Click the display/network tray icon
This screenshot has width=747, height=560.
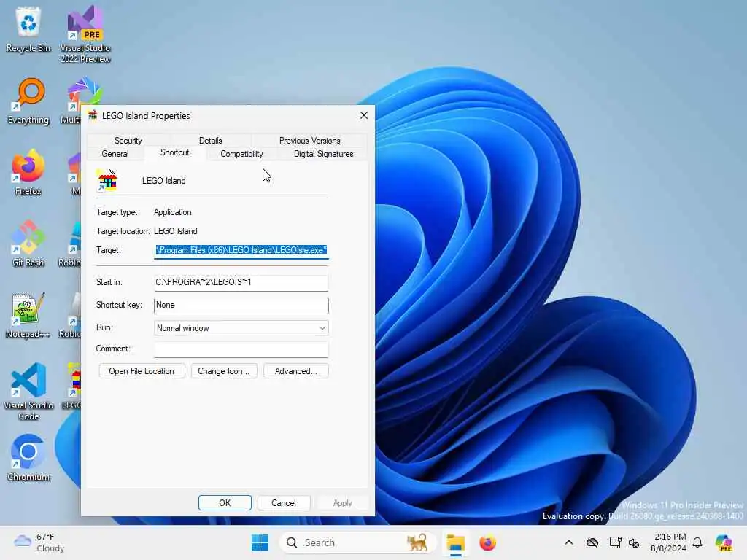[615, 542]
